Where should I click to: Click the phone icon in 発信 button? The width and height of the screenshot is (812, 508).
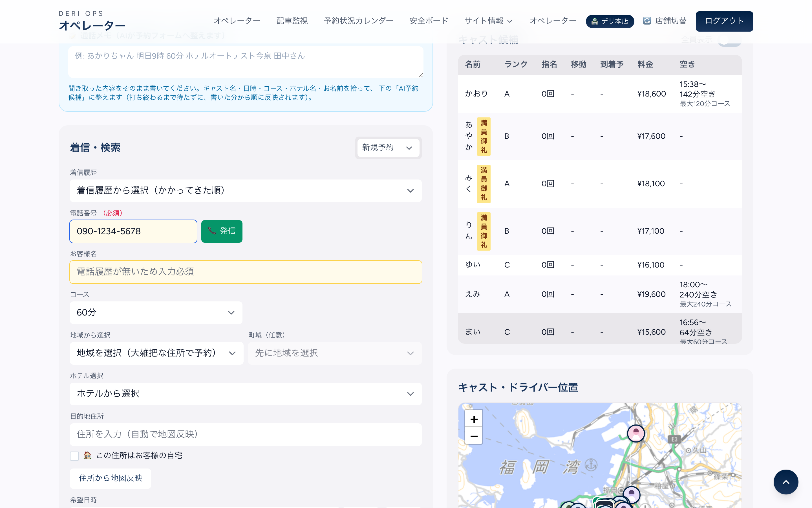[212, 231]
